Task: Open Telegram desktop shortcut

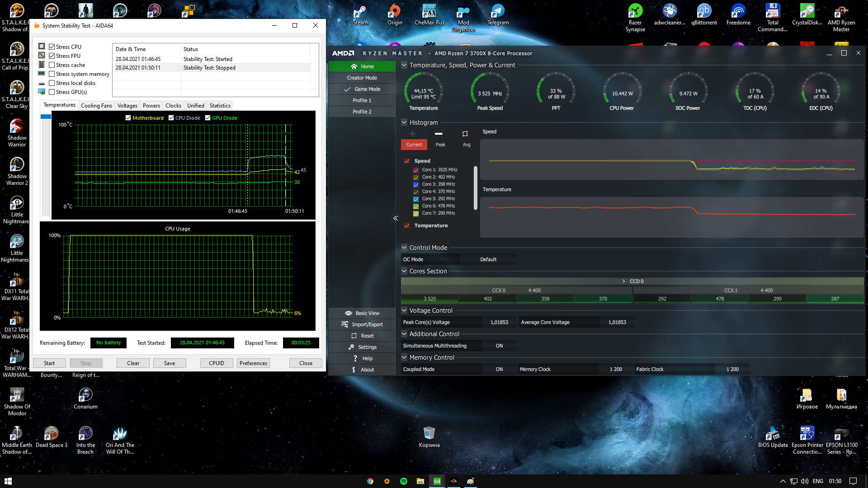Action: 498,15
